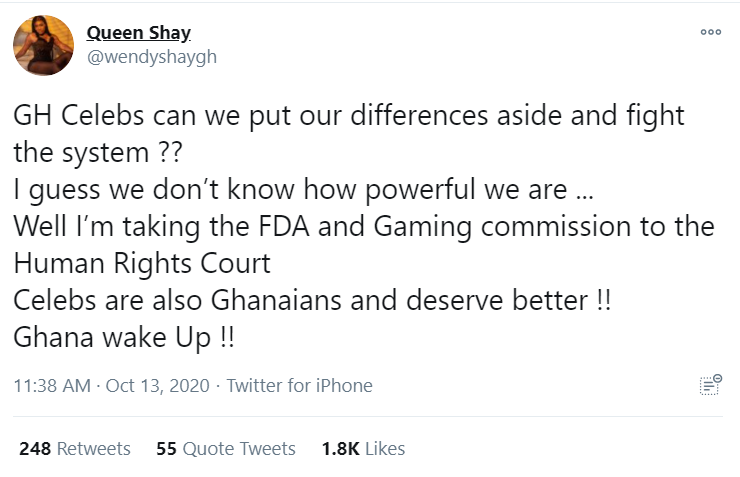Click the line "Ghana wake Up !!"
The image size is (740, 477).
coord(124,337)
